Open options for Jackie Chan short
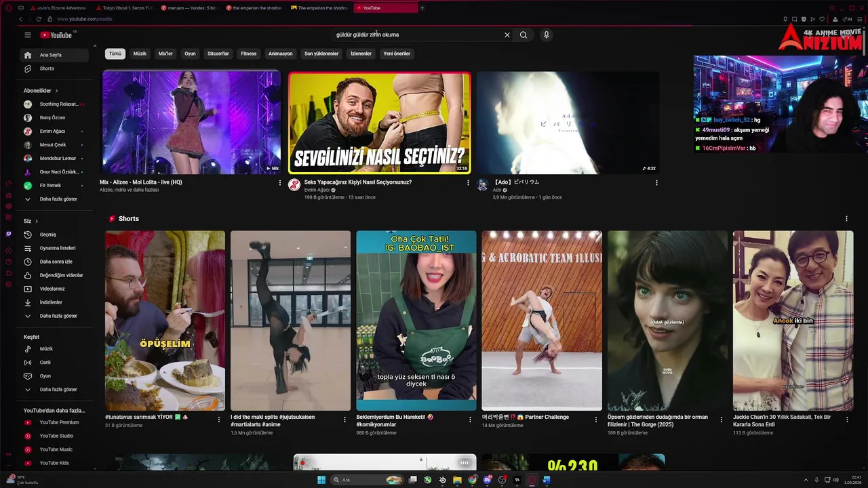 pyautogui.click(x=846, y=420)
